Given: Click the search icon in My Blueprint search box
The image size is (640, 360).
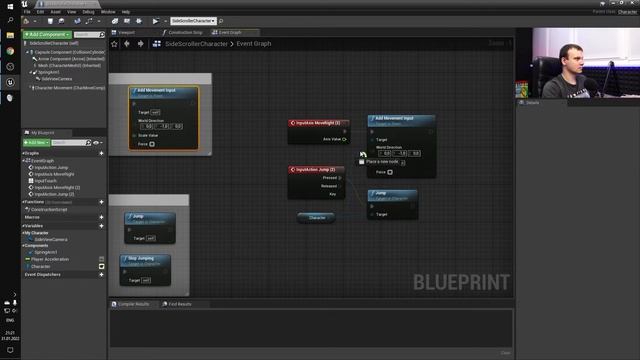Looking at the screenshot, I should [88, 142].
